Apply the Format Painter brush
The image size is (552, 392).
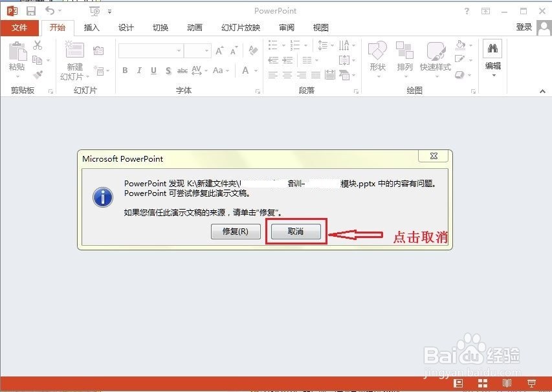click(x=38, y=73)
